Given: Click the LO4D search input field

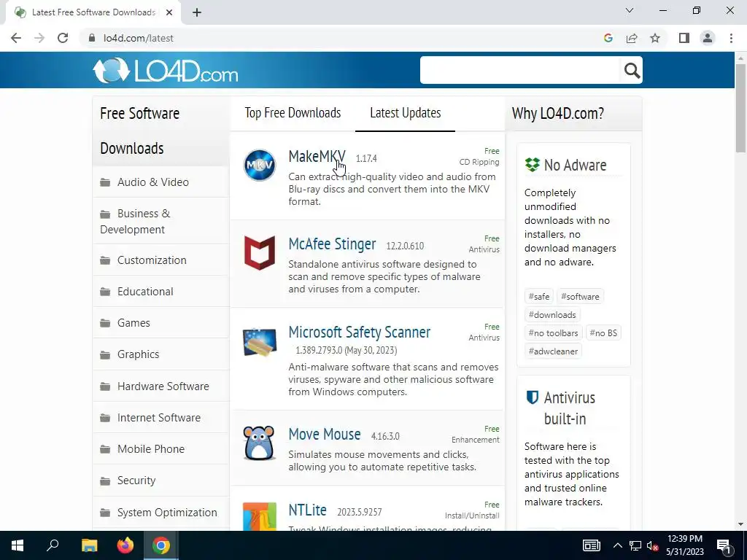Looking at the screenshot, I should tap(519, 71).
